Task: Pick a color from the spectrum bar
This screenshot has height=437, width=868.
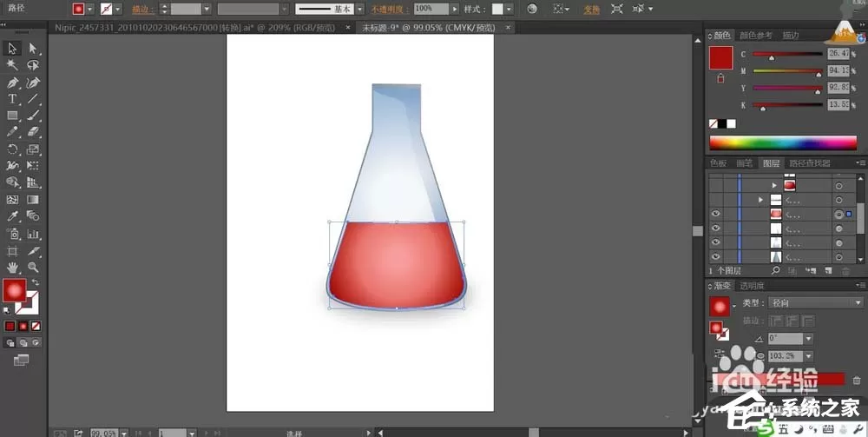Action: [x=783, y=142]
